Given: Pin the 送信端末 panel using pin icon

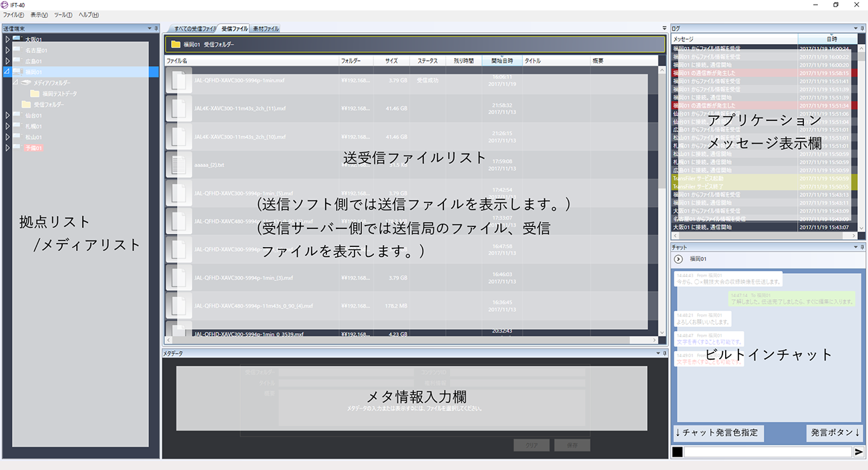Looking at the screenshot, I should coord(156,28).
